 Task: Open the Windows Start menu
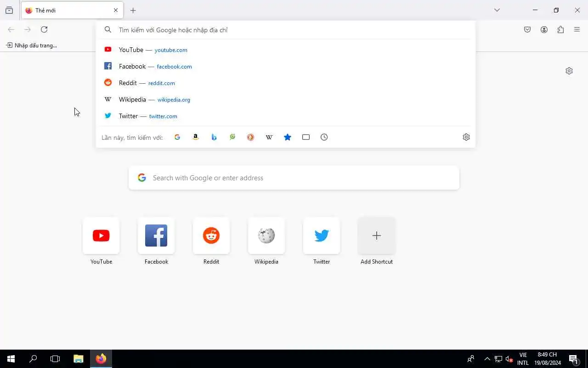point(11,359)
